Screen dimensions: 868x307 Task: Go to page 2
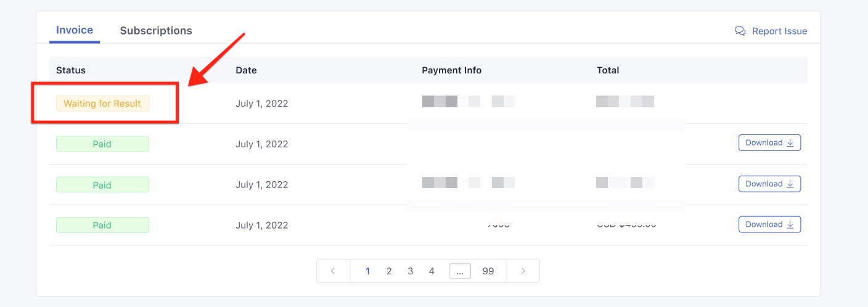[389, 271]
